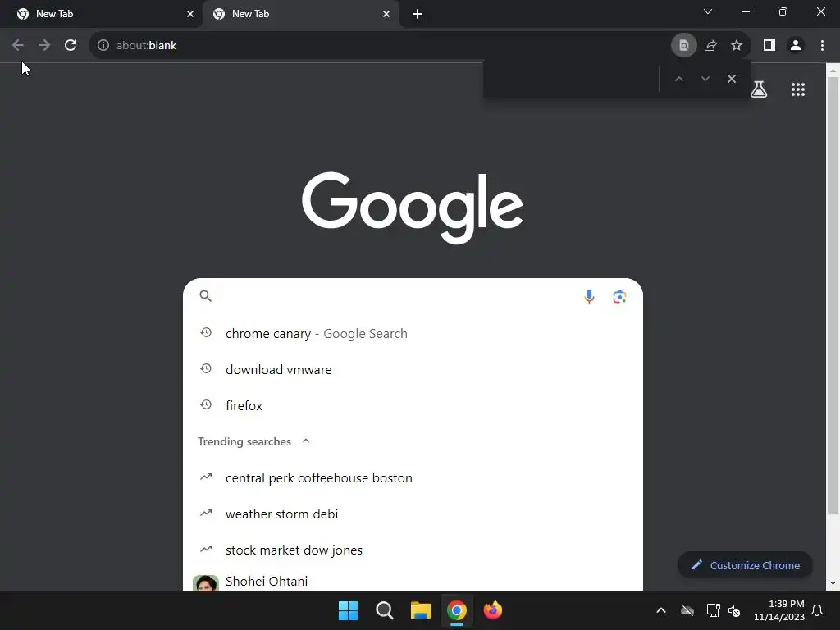Screen dimensions: 840x630
Task: Select 'stock market dow jones' trend
Action: click(x=413, y=550)
